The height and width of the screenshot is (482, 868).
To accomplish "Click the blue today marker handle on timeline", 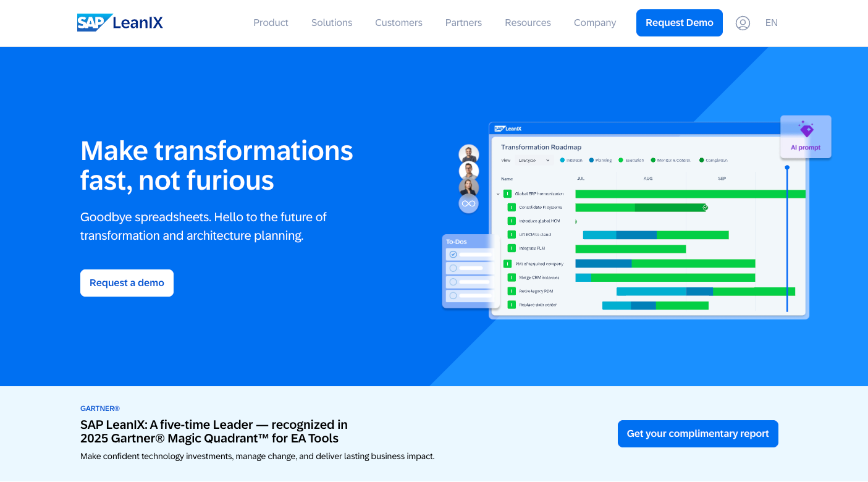I will (x=787, y=167).
